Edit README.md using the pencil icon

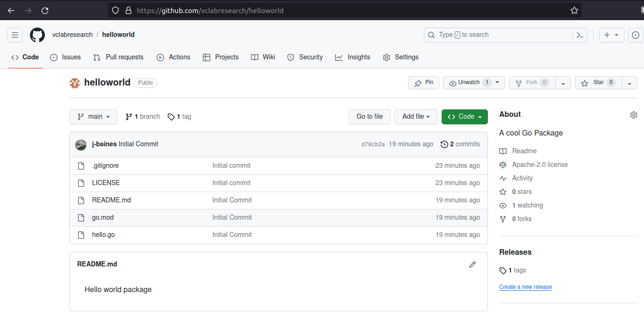[x=472, y=264]
